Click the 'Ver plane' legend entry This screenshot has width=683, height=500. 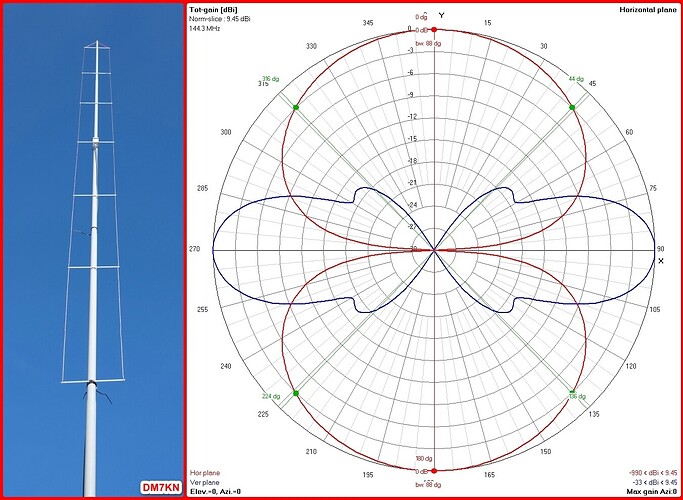coord(205,483)
